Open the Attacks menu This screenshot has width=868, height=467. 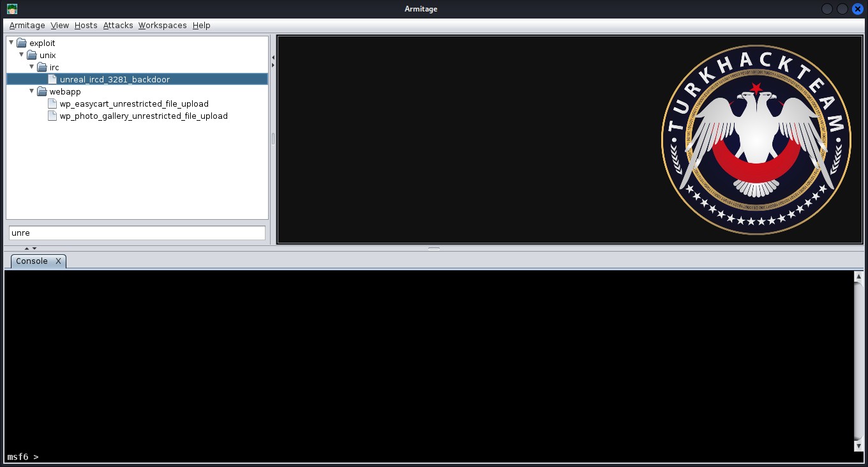118,26
